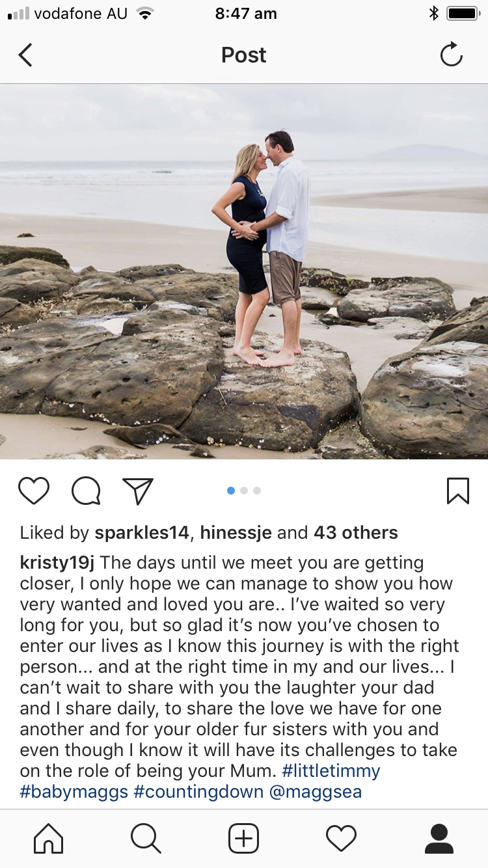488x868 pixels.
Task: Go to Home tab
Action: click(x=49, y=838)
